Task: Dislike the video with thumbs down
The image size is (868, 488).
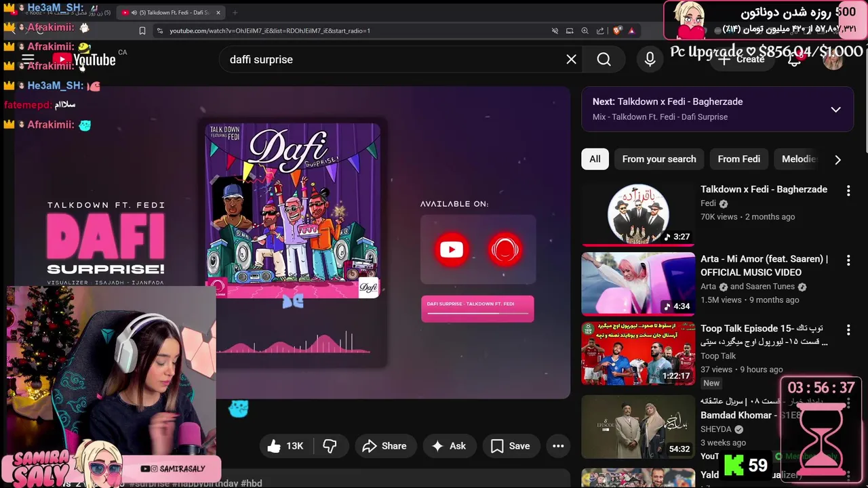Action: [x=330, y=446]
